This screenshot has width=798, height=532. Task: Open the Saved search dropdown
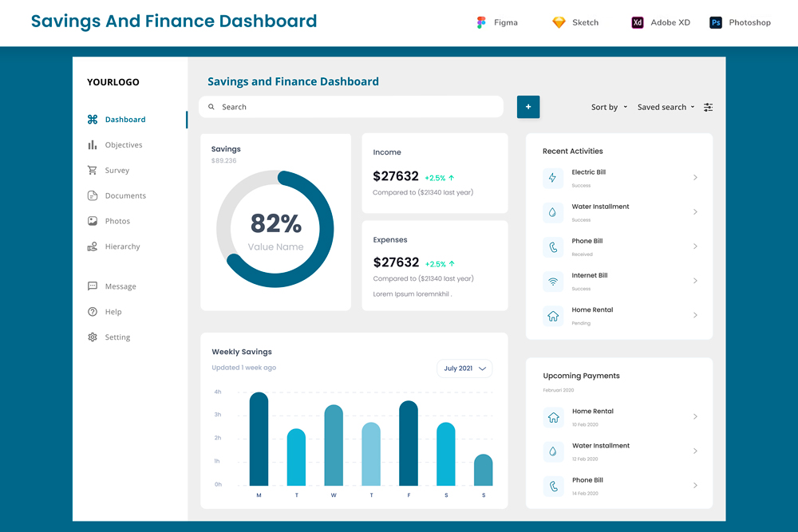(666, 107)
